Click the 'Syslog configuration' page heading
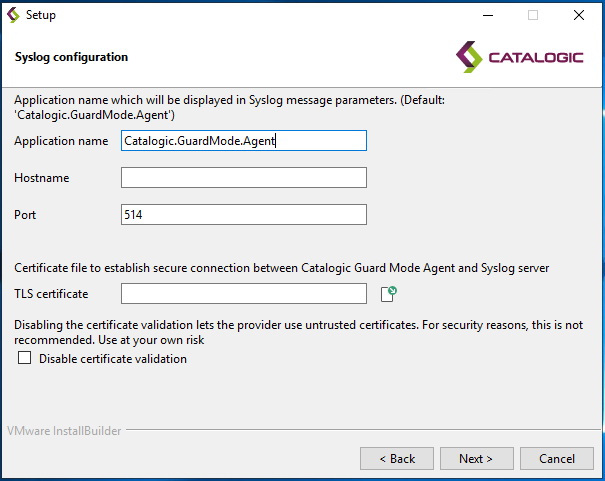Image resolution: width=605 pixels, height=481 pixels. click(71, 57)
